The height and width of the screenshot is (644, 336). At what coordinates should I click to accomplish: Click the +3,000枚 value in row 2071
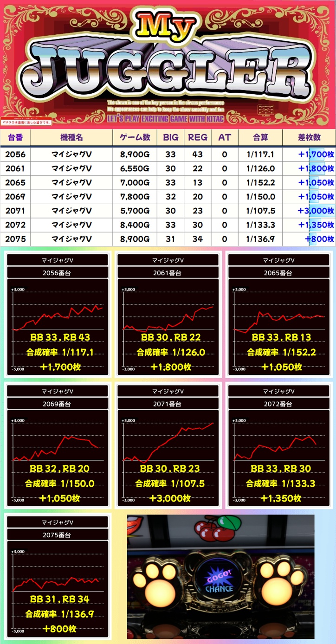pos(316,211)
